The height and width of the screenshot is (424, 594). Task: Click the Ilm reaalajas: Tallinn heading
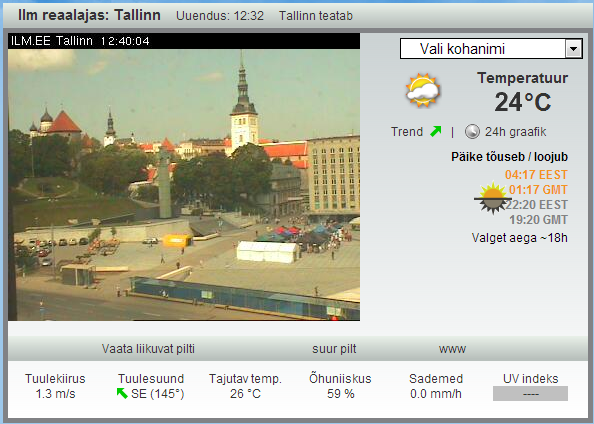[x=89, y=15]
